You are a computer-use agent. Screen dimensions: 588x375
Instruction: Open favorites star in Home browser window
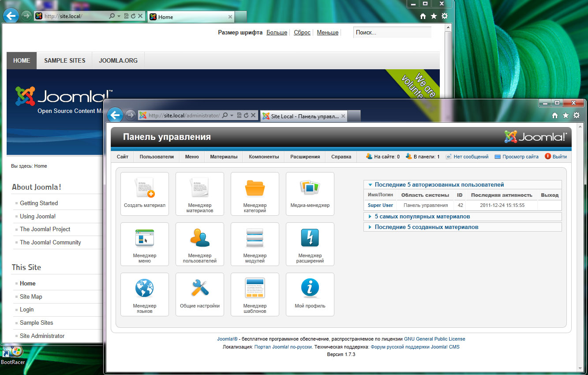(x=434, y=16)
